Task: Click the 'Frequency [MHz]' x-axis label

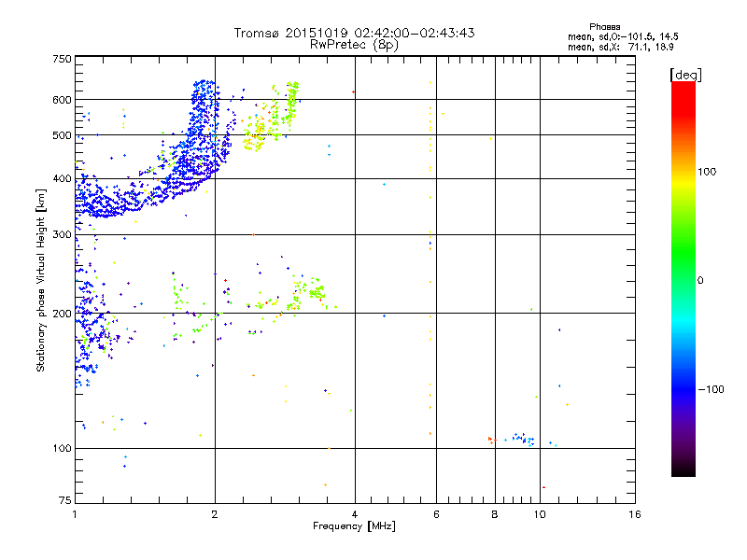Action: [x=354, y=526]
